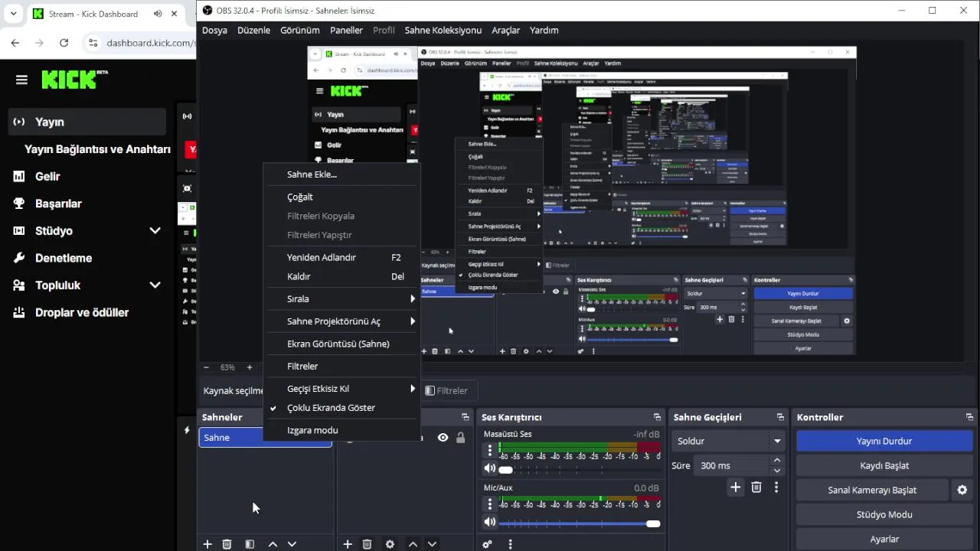Open scene filters icon in Sahneler toolbar
980x551 pixels.
pyautogui.click(x=250, y=544)
